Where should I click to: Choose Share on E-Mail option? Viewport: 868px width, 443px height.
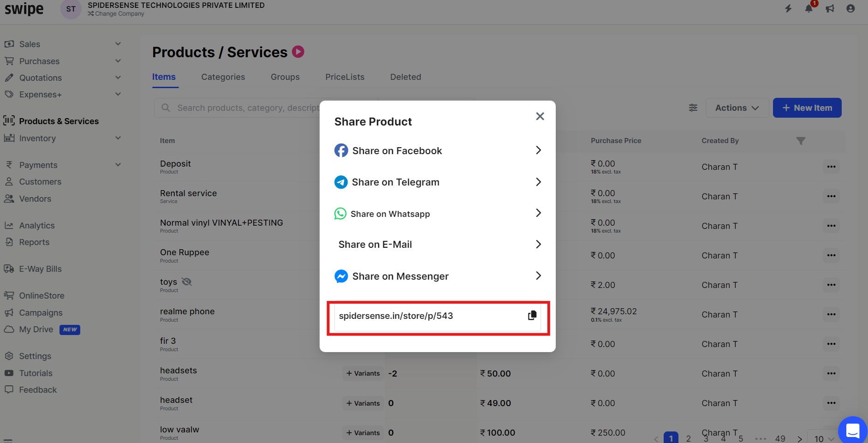tap(438, 245)
